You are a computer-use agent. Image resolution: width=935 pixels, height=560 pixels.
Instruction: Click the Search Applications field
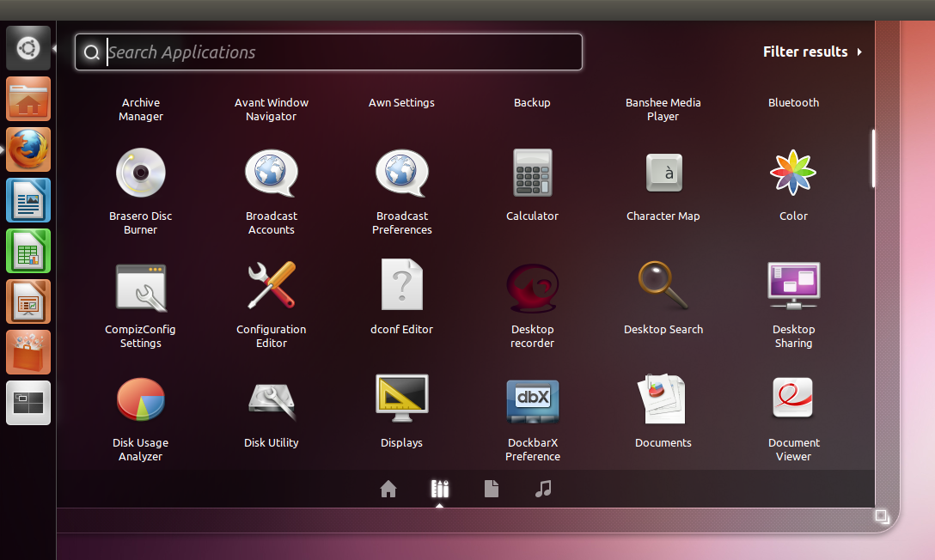coord(328,52)
